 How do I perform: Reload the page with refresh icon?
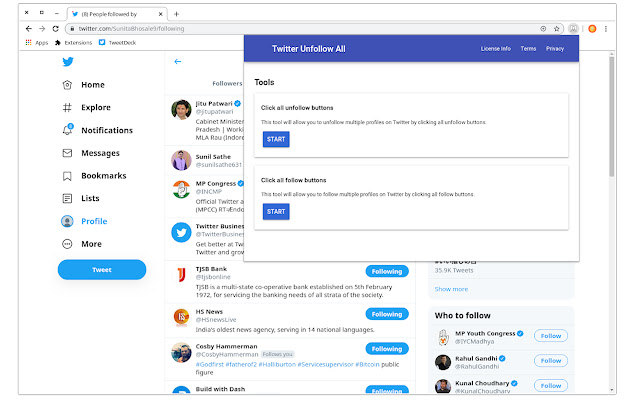point(56,29)
